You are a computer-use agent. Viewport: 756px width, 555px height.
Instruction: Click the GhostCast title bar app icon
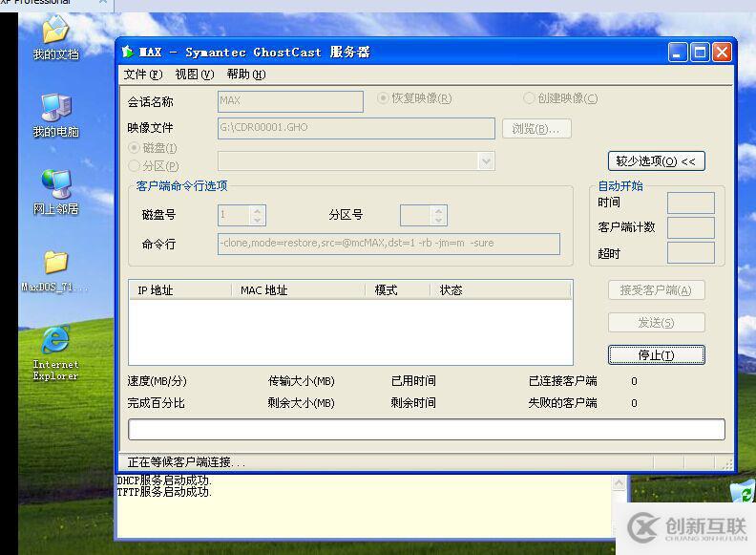tap(128, 52)
